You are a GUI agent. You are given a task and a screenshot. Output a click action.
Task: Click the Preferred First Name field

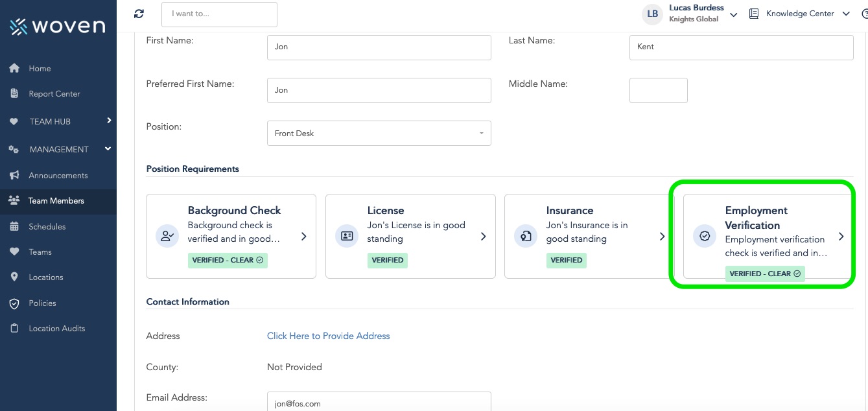(379, 90)
